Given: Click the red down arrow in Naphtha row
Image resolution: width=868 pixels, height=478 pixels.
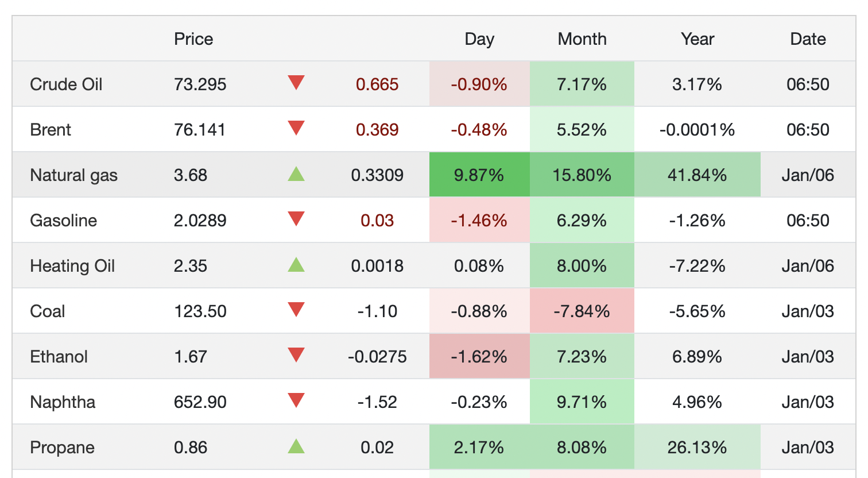Looking at the screenshot, I should click(x=296, y=400).
